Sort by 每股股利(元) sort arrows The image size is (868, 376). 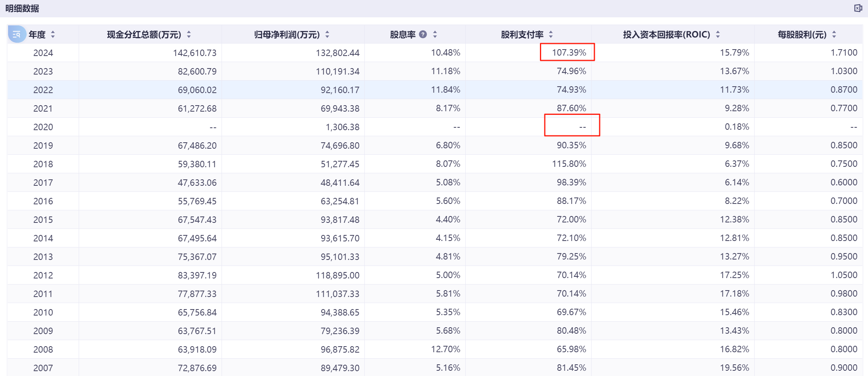click(x=834, y=35)
